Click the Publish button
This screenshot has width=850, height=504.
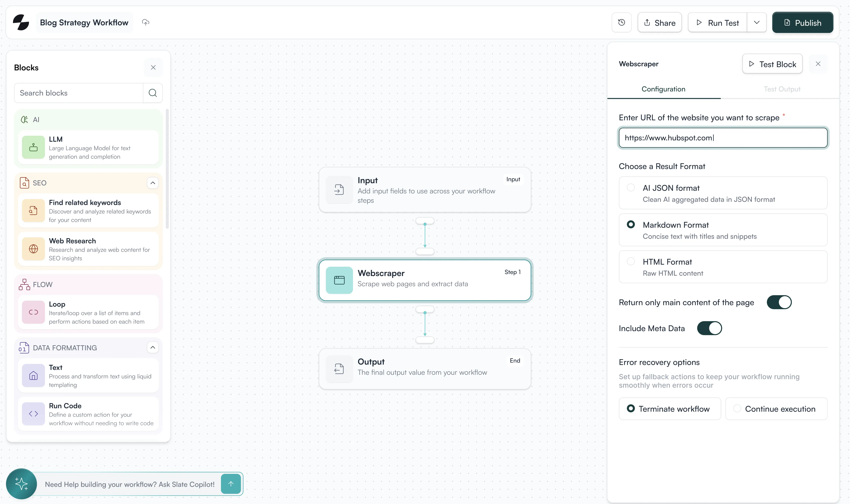pyautogui.click(x=802, y=23)
